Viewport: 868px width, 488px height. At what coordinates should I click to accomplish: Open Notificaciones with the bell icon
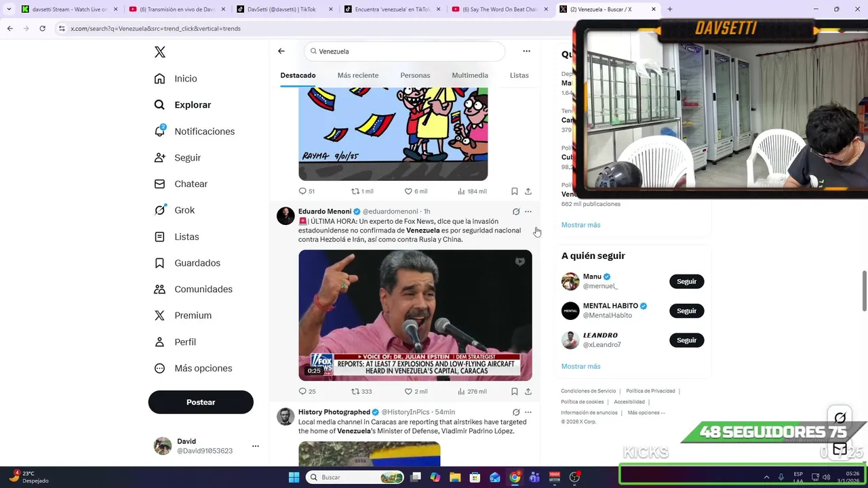pos(194,131)
